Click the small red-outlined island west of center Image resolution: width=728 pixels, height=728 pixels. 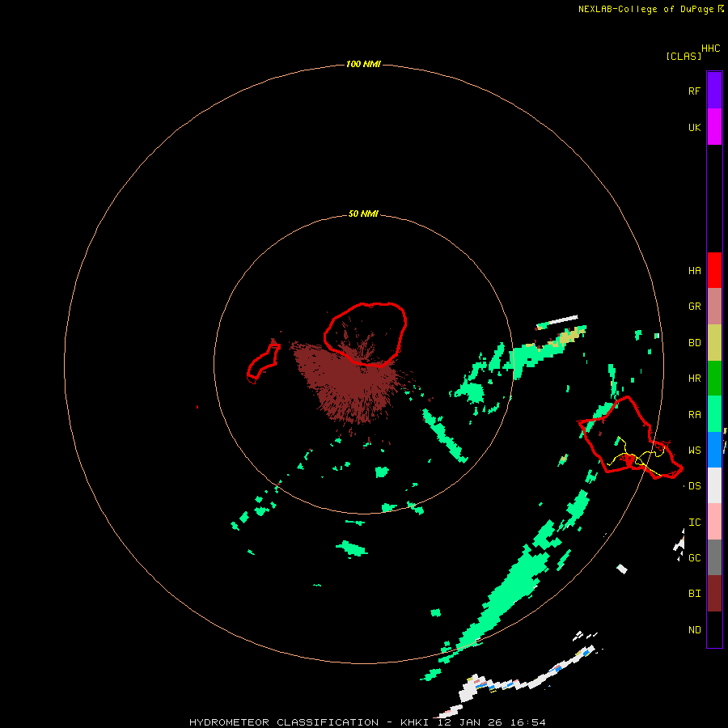coord(264,362)
